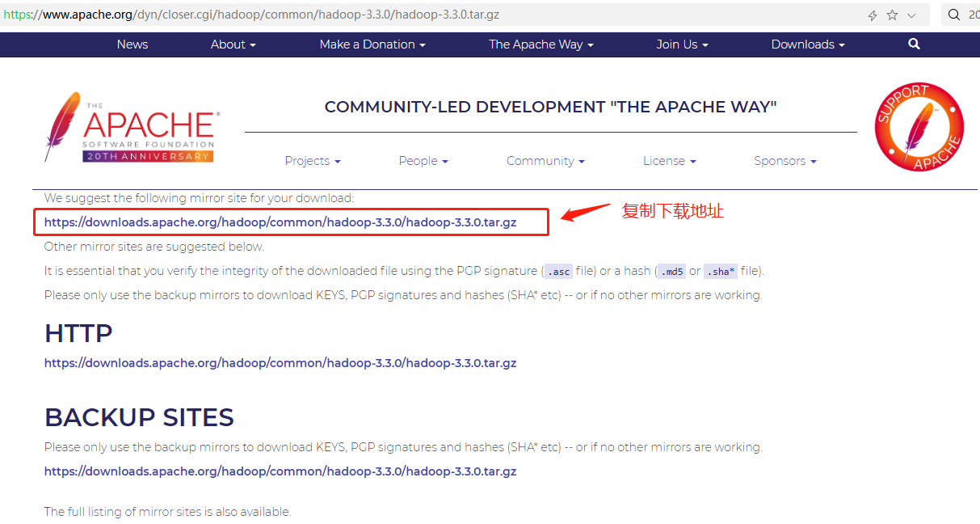Image resolution: width=980 pixels, height=524 pixels.
Task: Click the .md5 file label
Action: pos(671,272)
